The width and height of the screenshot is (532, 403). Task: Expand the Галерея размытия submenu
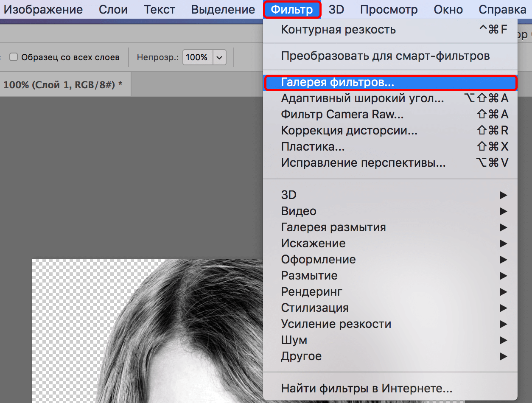(333, 227)
